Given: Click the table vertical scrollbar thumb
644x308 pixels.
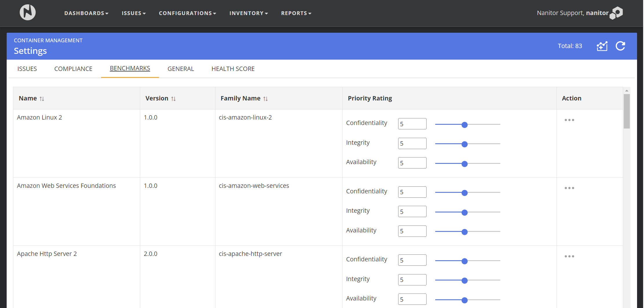Looking at the screenshot, I should point(627,111).
